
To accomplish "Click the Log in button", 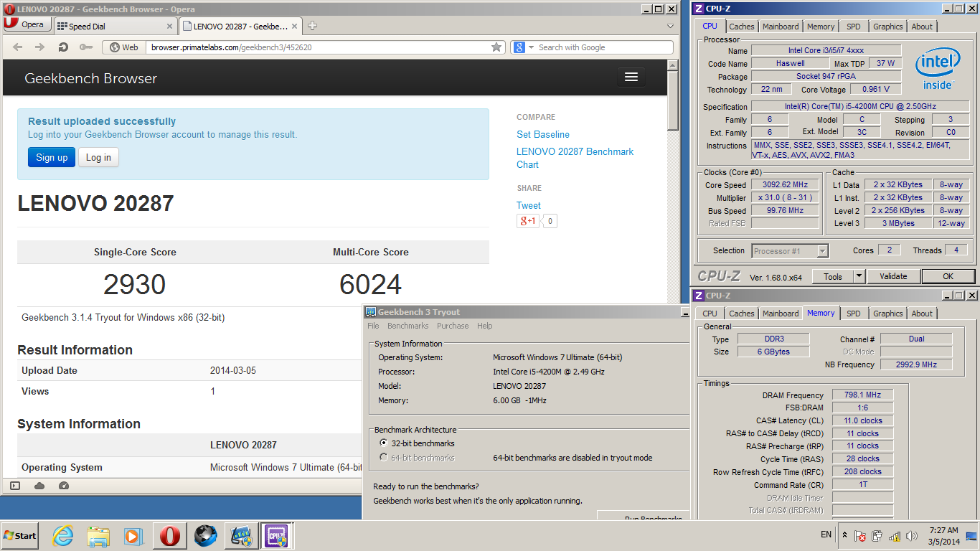I will pyautogui.click(x=98, y=158).
